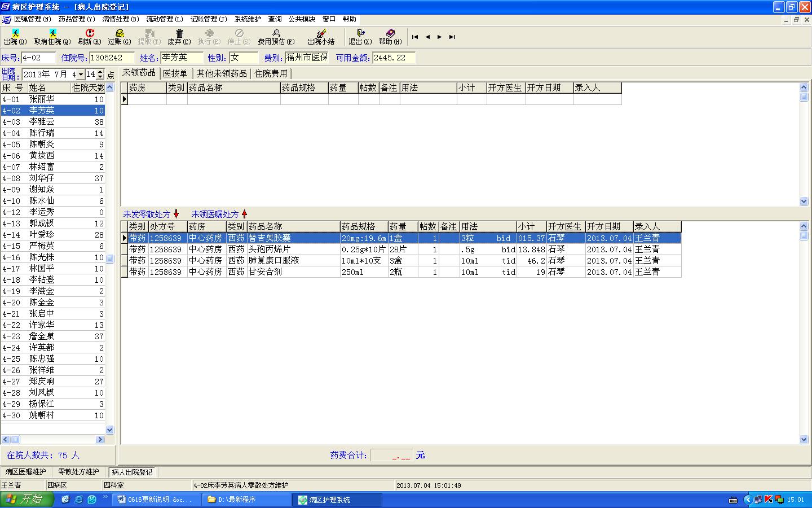The width and height of the screenshot is (812, 508).
Task: Click red up arrow beside 未领医嘱处方
Action: tap(244, 214)
